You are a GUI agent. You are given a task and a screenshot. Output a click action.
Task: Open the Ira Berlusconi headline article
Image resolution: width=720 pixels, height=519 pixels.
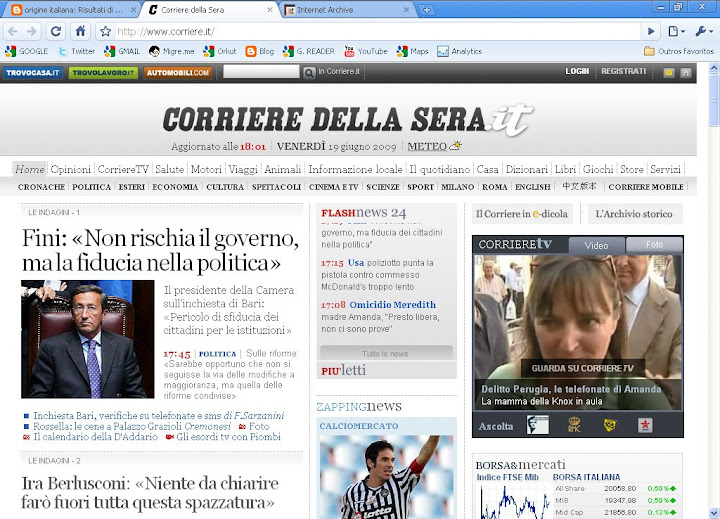pos(150,492)
